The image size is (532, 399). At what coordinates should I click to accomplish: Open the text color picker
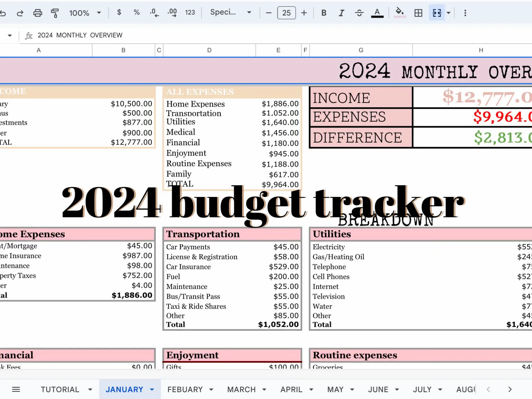tap(377, 13)
